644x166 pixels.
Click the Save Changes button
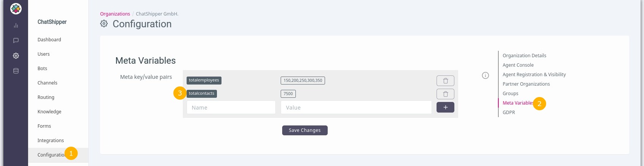[305, 130]
